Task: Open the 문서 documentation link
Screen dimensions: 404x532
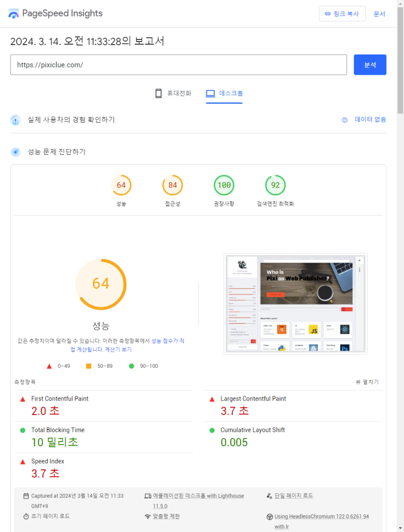Action: (379, 14)
